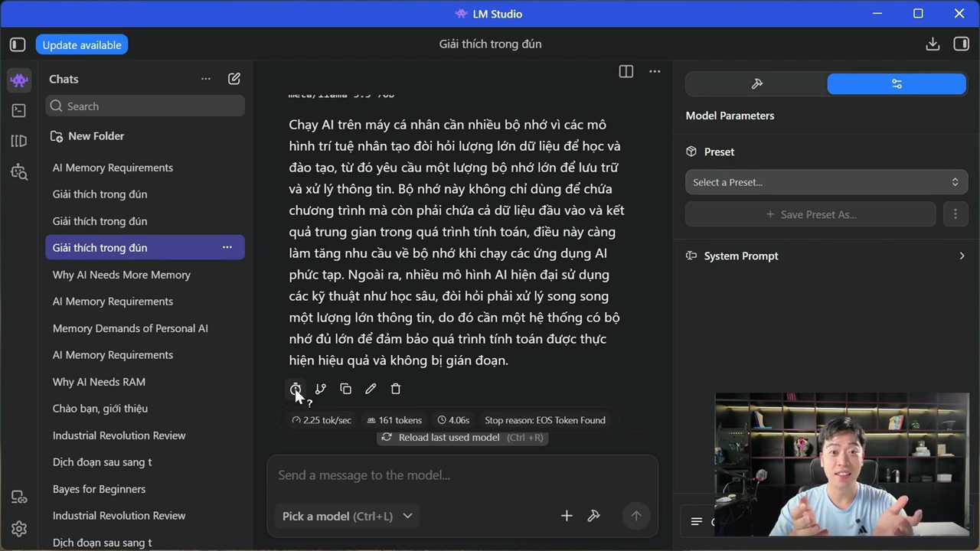Open the downloads icon in header
This screenshot has height=551, width=980.
point(933,44)
